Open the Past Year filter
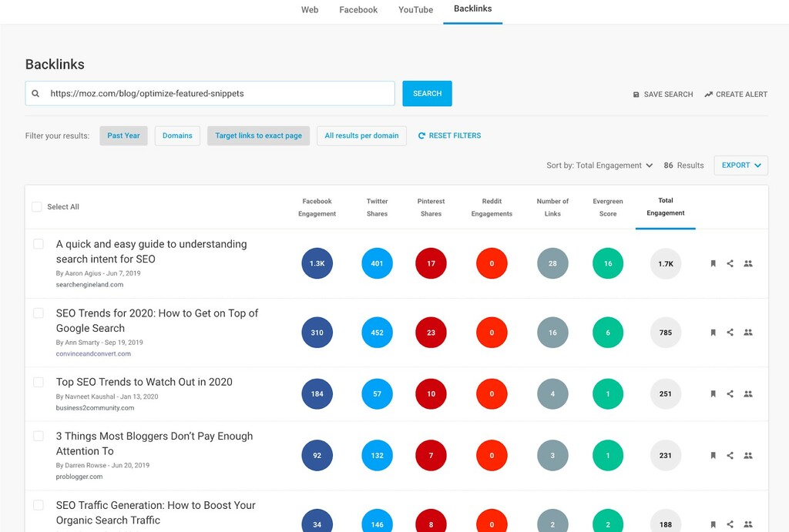789x532 pixels. tap(123, 136)
